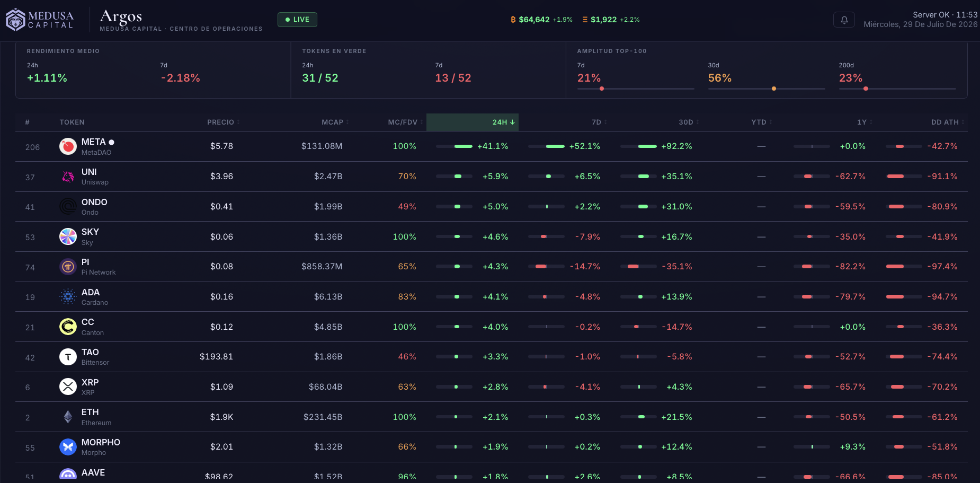The width and height of the screenshot is (980, 483).
Task: Click the $1,922 Ethereum price
Action: click(603, 20)
